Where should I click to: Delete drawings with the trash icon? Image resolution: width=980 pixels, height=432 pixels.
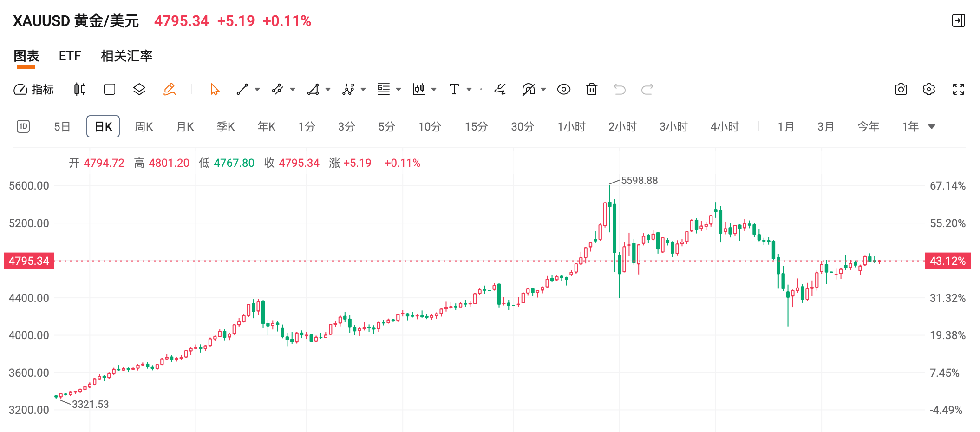point(592,89)
